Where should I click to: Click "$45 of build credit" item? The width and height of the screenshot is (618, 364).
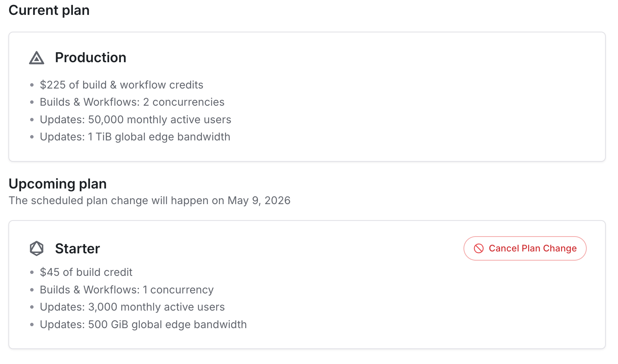[86, 272]
